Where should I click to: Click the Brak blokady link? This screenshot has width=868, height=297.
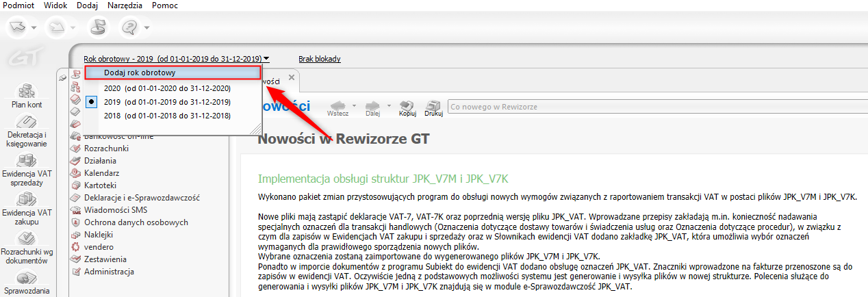[x=320, y=59]
